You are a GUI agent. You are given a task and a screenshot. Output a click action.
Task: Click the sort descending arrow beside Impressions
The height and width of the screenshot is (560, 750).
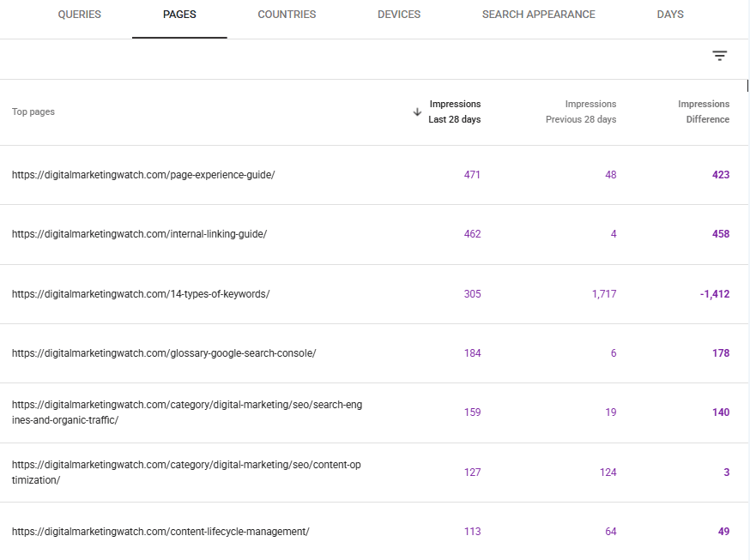coord(417,111)
